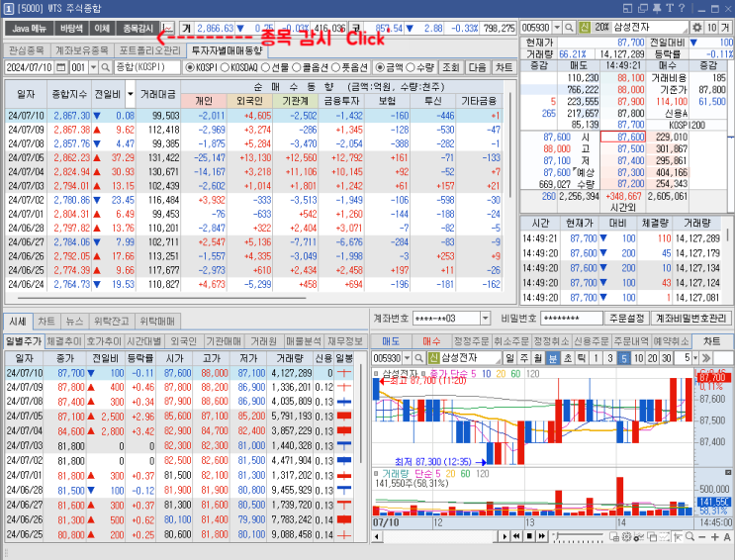Open the 뉴스 tab
735x560 pixels.
coord(74,322)
